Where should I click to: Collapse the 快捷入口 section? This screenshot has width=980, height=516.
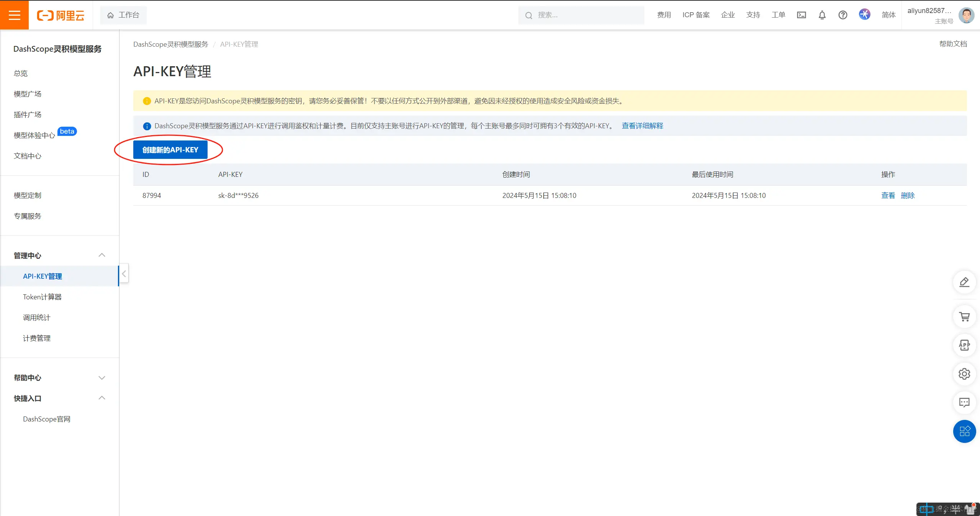[x=101, y=398]
